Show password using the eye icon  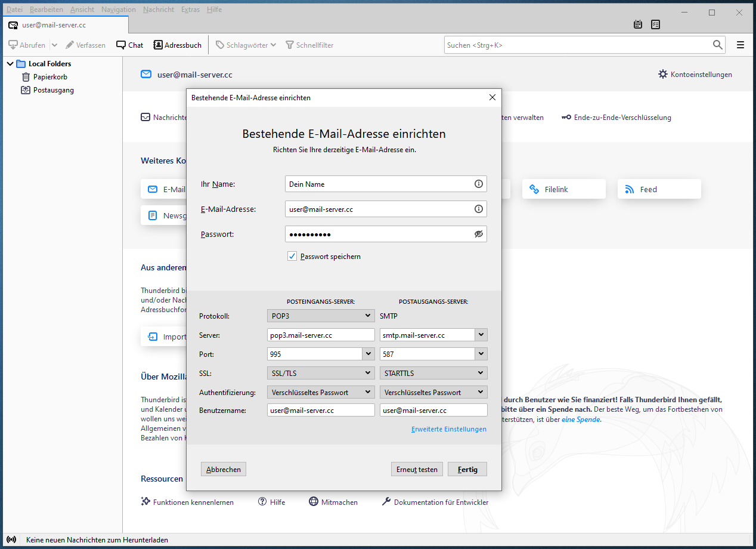tap(478, 234)
